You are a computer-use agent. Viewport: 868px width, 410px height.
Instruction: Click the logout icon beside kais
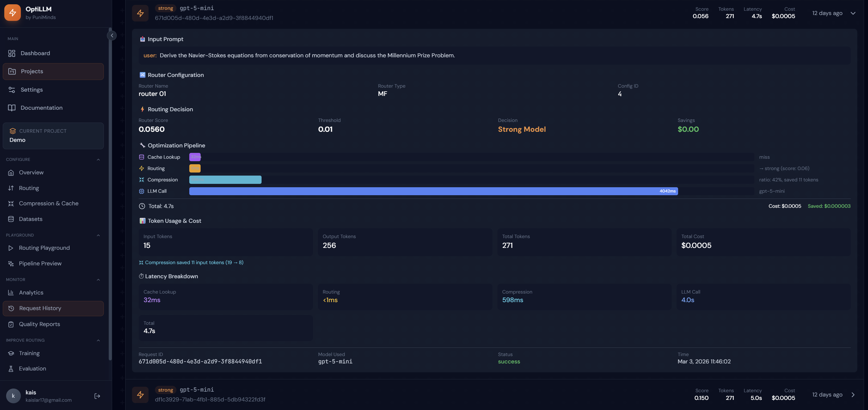click(97, 396)
